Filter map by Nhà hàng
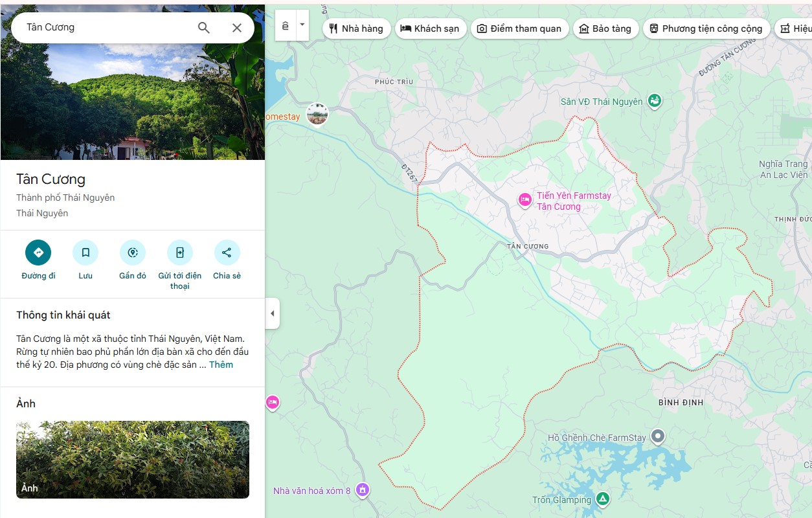 [356, 28]
